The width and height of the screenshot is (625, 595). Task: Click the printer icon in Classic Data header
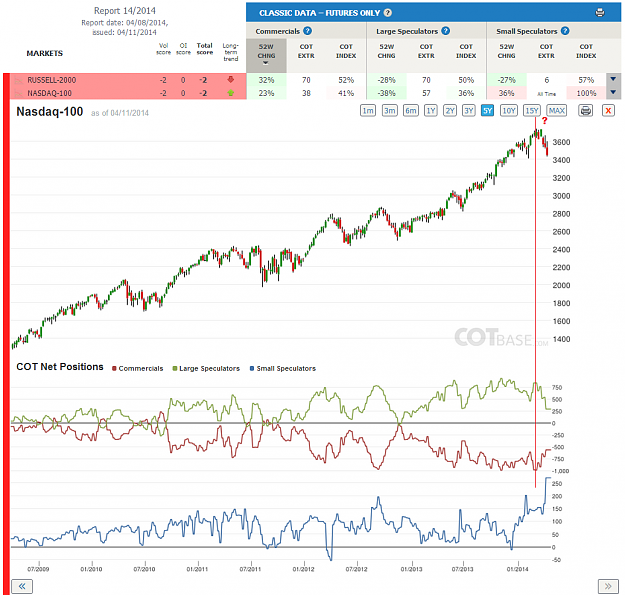coord(599,13)
